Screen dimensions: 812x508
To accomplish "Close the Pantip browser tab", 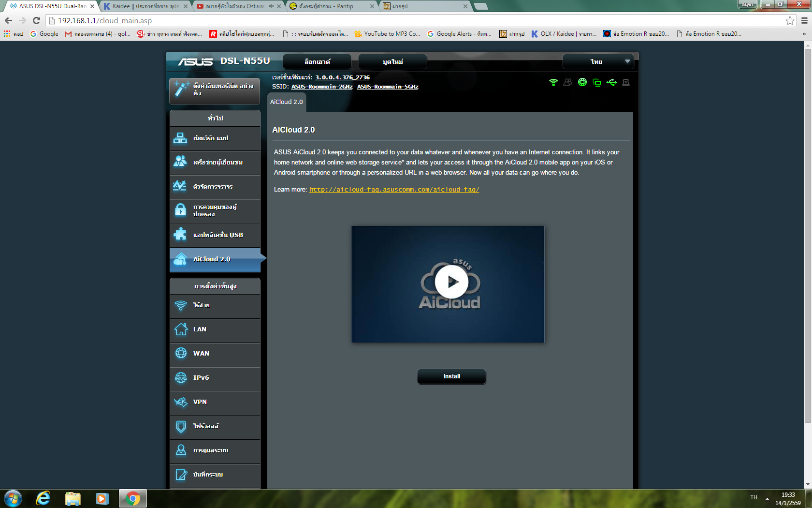I will tap(372, 6).
